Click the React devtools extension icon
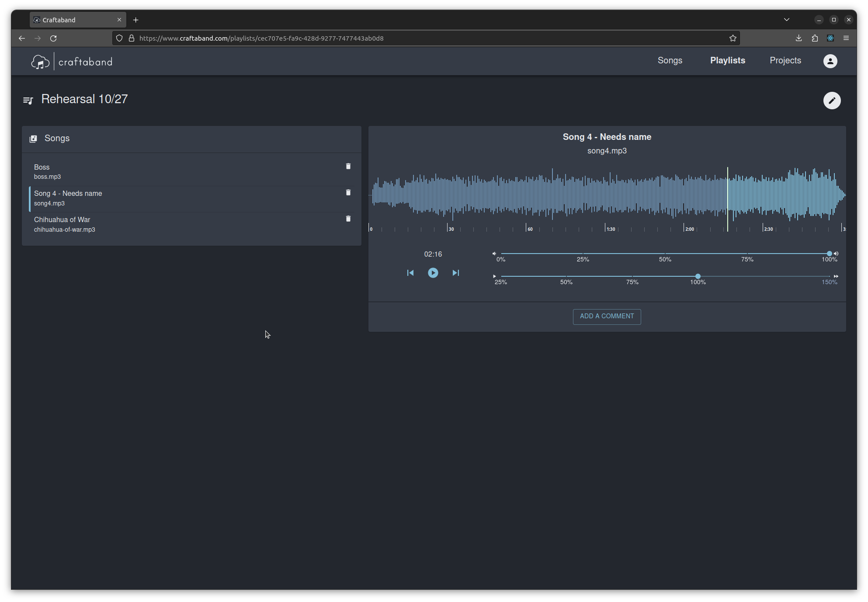This screenshot has width=868, height=602. click(830, 38)
